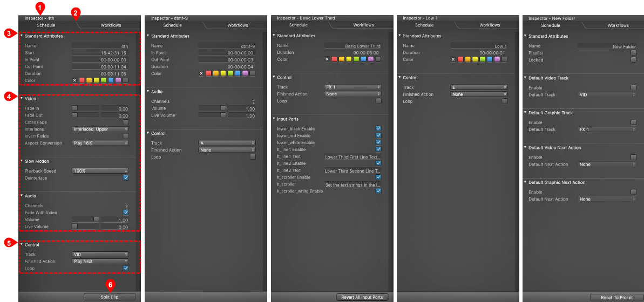
Task: Clear color with X in 4th inspector
Action: [74, 80]
